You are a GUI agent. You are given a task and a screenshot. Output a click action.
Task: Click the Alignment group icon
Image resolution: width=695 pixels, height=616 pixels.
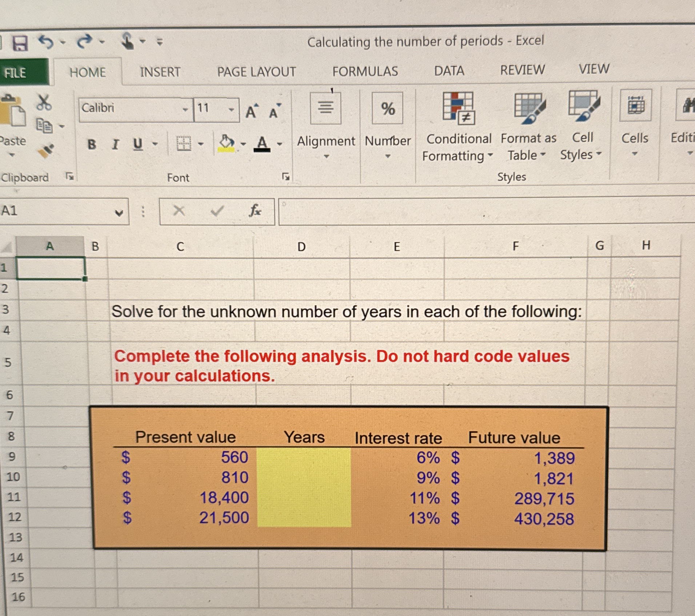point(325,108)
